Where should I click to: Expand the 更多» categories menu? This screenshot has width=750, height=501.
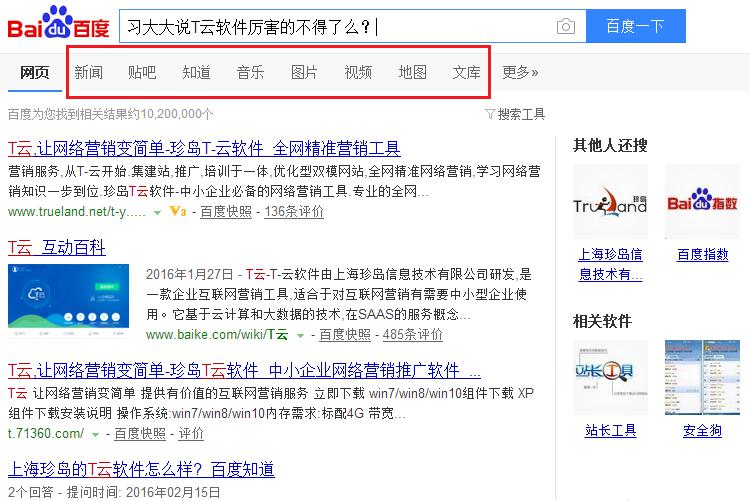pyautogui.click(x=520, y=72)
